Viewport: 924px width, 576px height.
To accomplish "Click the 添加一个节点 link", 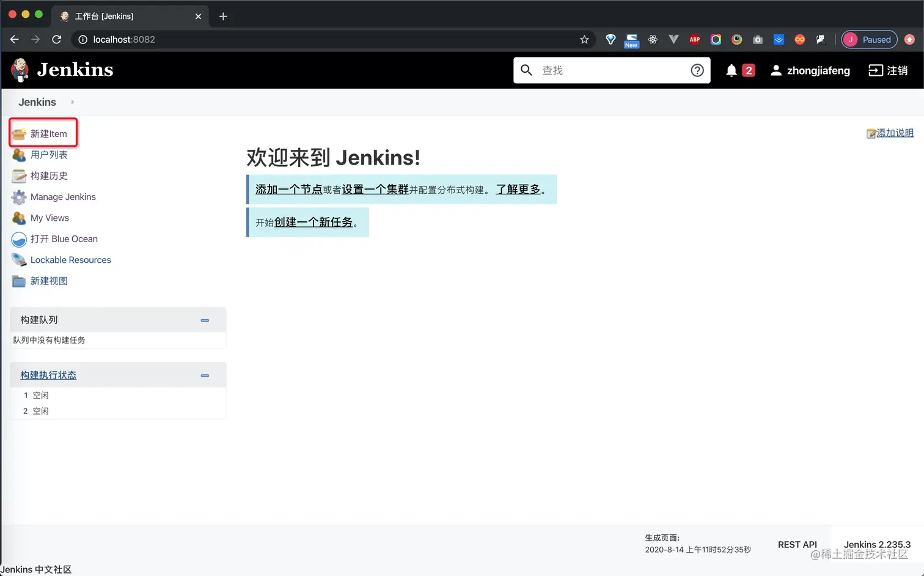I will (x=289, y=190).
